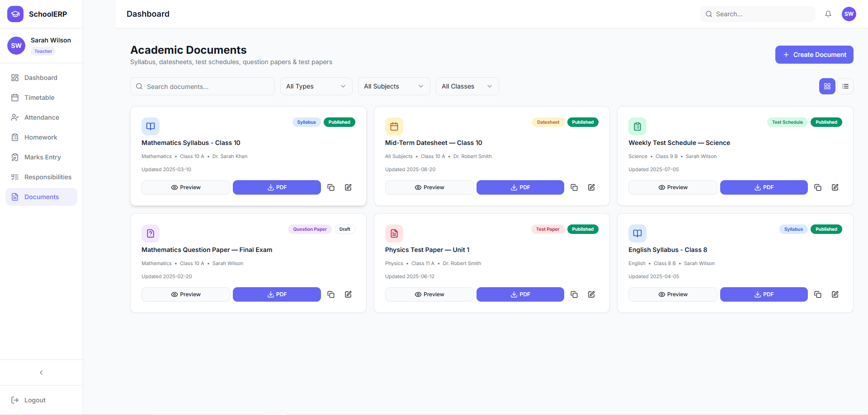Image resolution: width=868 pixels, height=415 pixels.
Task: Open the All Subjects filter dropdown
Action: point(394,86)
